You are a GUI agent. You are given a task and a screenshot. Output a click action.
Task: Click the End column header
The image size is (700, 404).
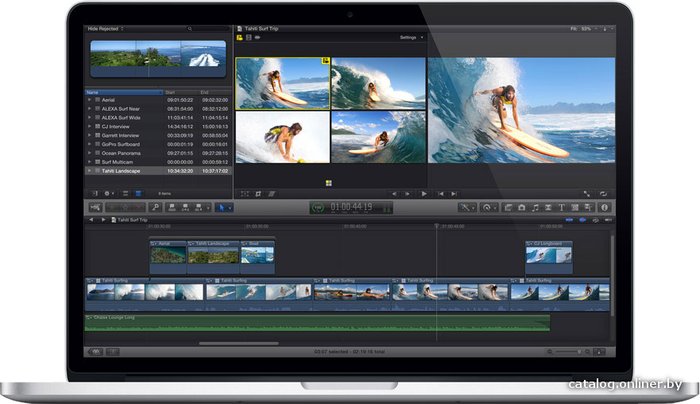[x=215, y=92]
